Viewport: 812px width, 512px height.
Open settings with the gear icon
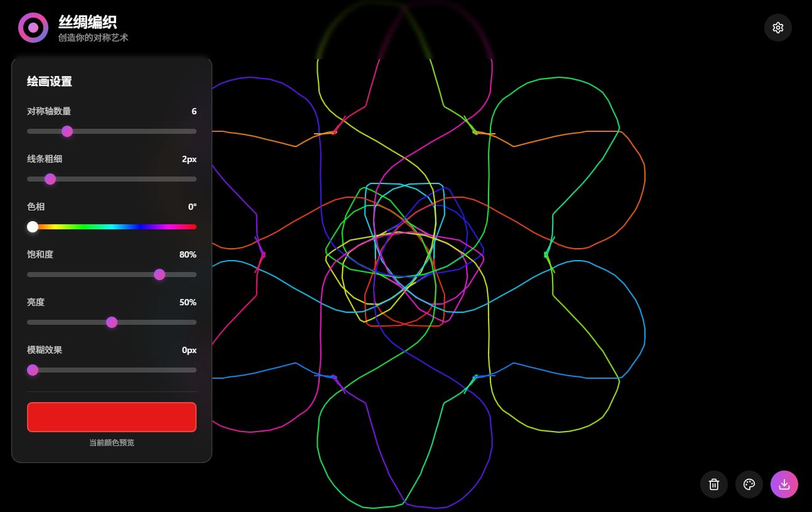click(777, 28)
